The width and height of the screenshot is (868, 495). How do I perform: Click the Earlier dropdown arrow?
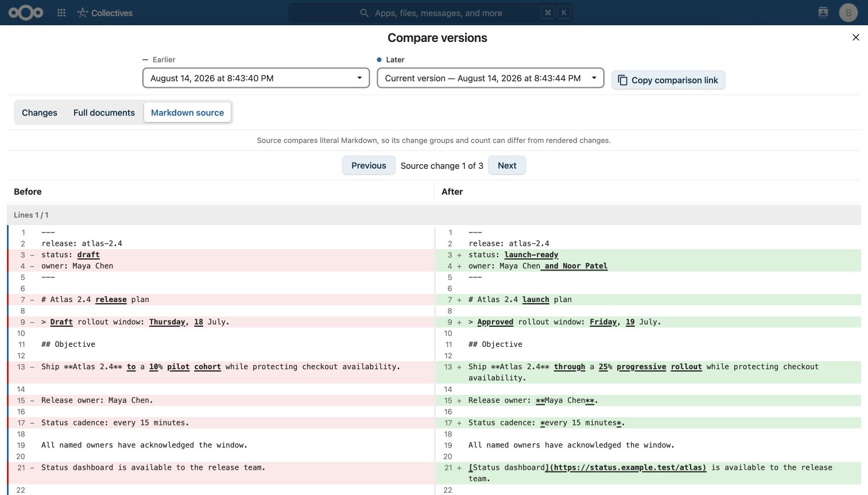point(359,78)
